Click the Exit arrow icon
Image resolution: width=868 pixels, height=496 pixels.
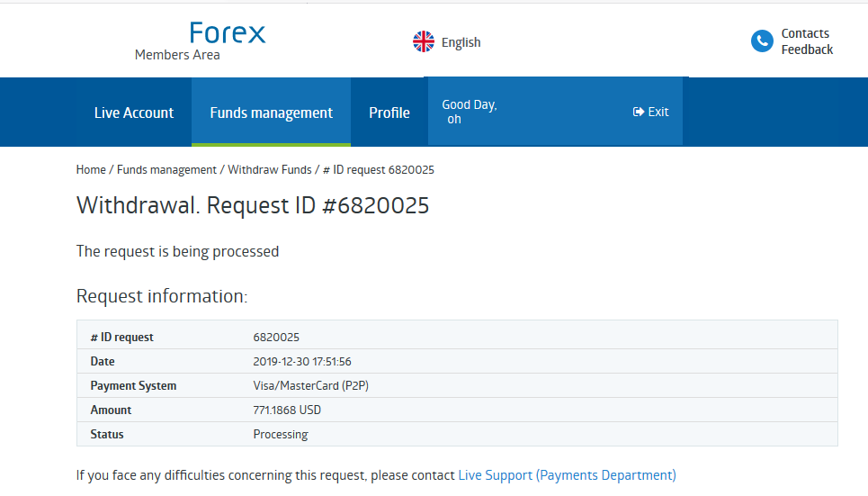(639, 112)
